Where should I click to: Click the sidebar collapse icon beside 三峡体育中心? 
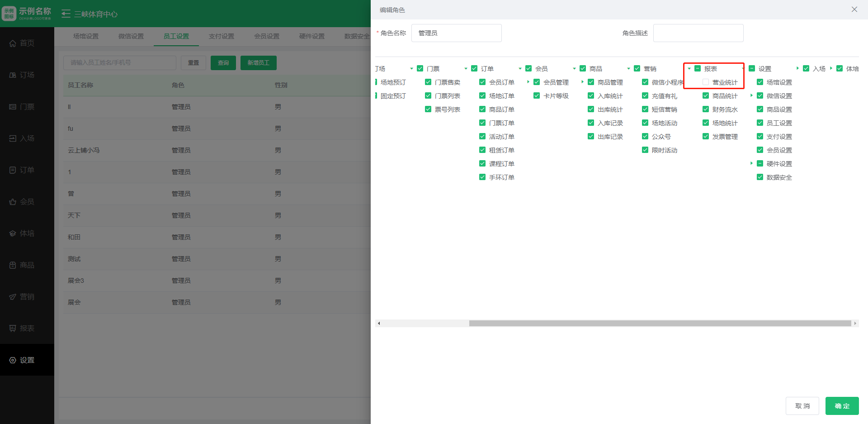pyautogui.click(x=66, y=14)
